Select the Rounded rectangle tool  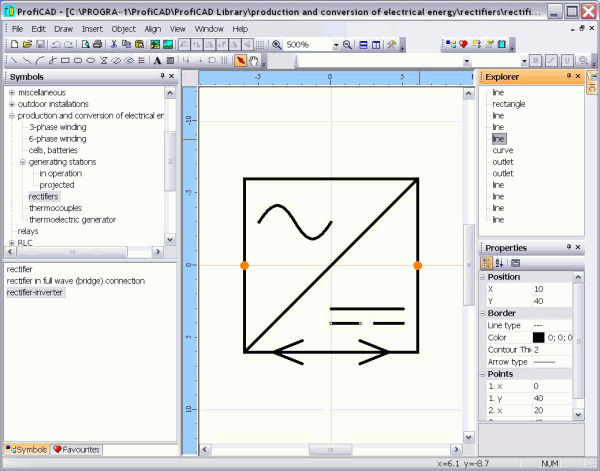point(78,60)
